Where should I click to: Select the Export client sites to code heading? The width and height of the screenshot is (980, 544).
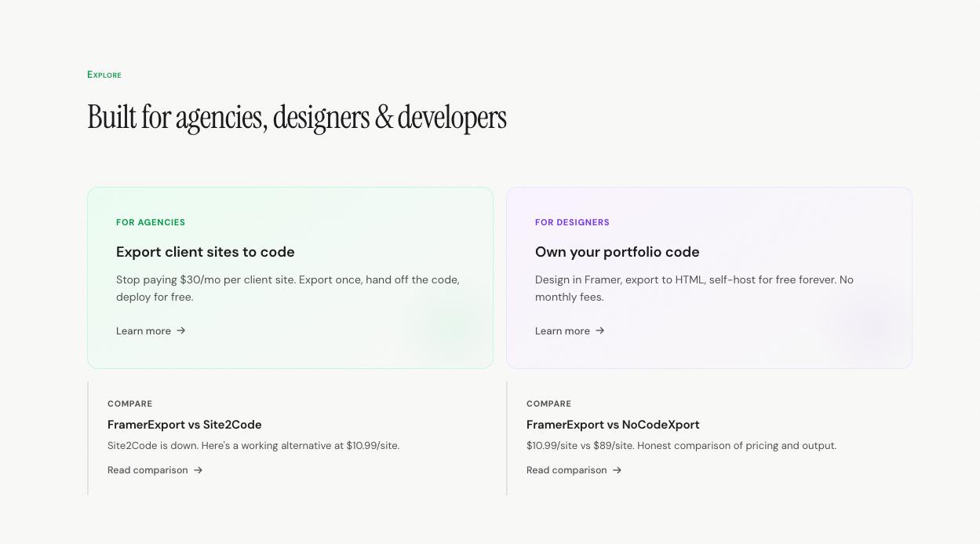[205, 252]
